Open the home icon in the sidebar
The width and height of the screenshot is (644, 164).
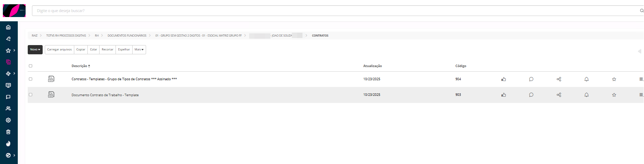click(x=8, y=27)
